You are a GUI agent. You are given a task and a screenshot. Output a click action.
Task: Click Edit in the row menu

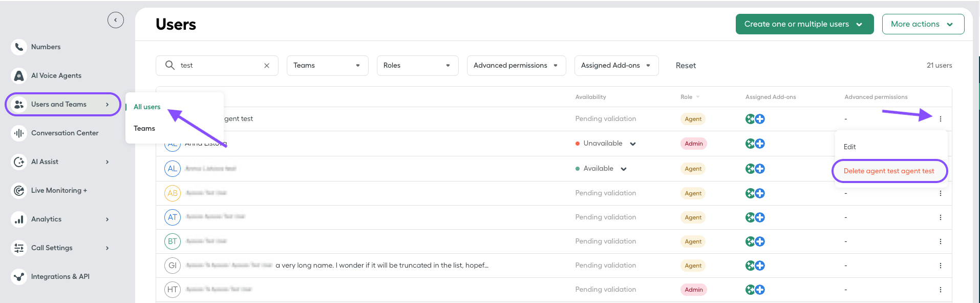pyautogui.click(x=850, y=147)
